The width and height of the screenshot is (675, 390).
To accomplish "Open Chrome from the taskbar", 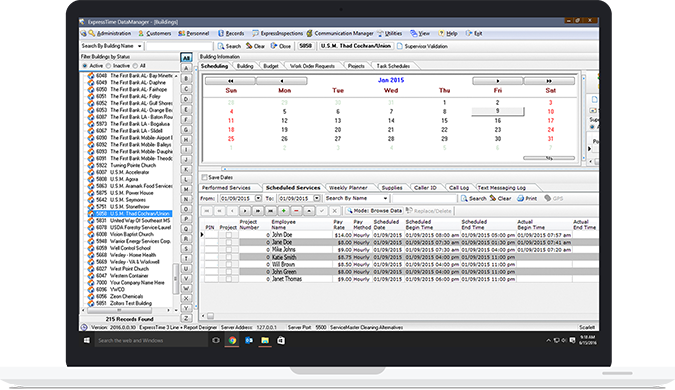I will coord(232,340).
